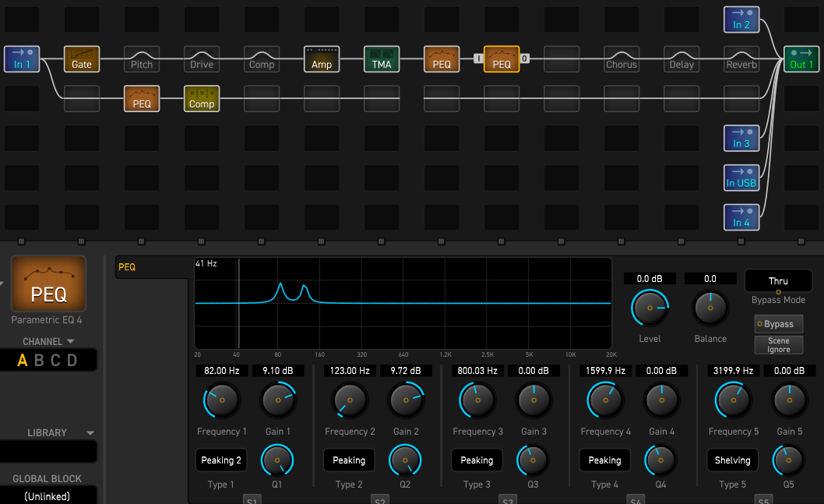824x504 pixels.
Task: Click the 82.00 Hz frequency value field
Action: (x=222, y=371)
